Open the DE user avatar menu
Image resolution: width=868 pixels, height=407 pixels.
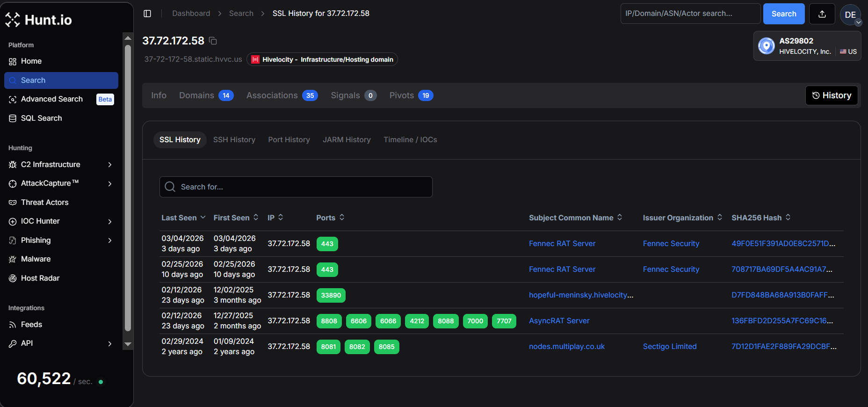(x=850, y=15)
